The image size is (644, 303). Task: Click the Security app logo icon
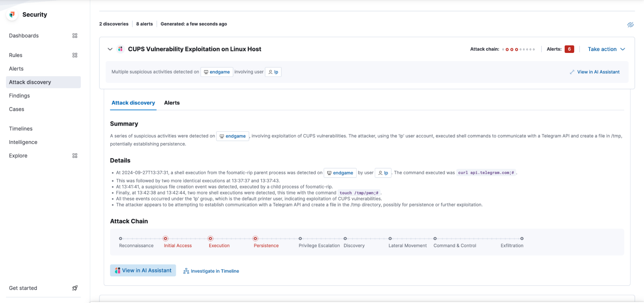click(12, 15)
